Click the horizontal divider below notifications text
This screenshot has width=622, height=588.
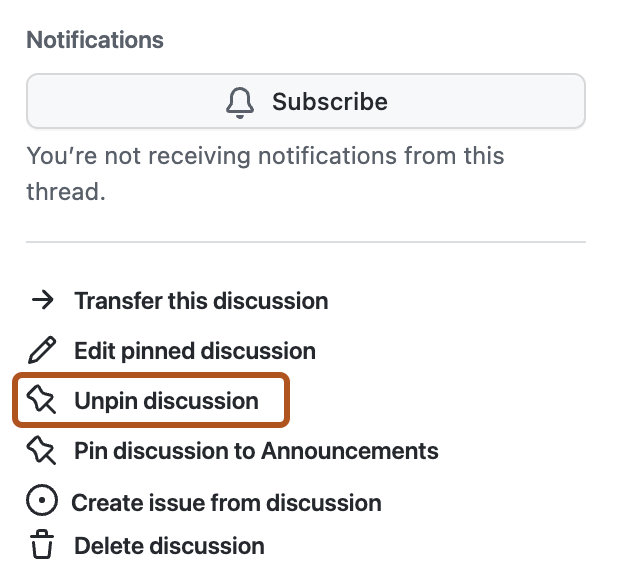pos(305,242)
